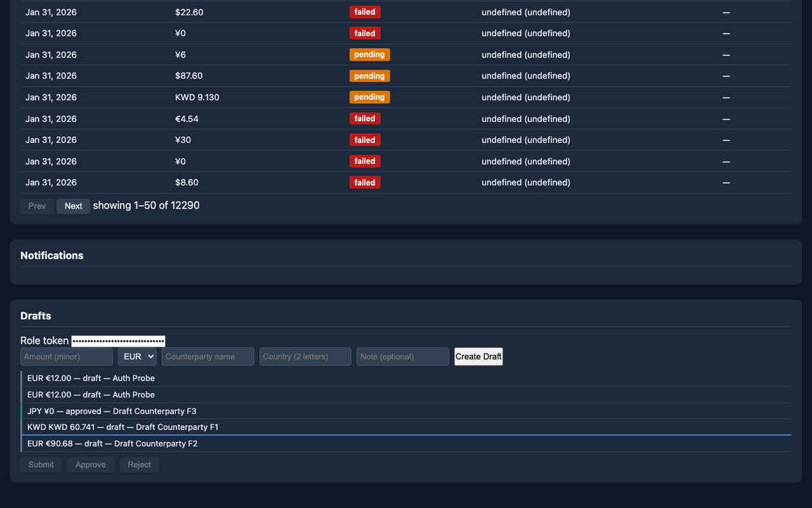812x508 pixels.
Task: Click the pending badge in the ¥6 row
Action: [x=369, y=55]
